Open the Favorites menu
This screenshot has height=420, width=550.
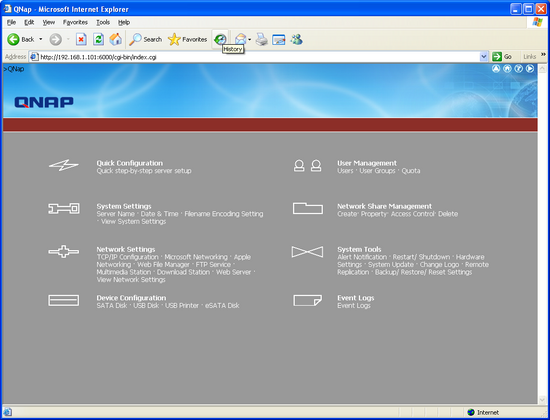(x=75, y=22)
